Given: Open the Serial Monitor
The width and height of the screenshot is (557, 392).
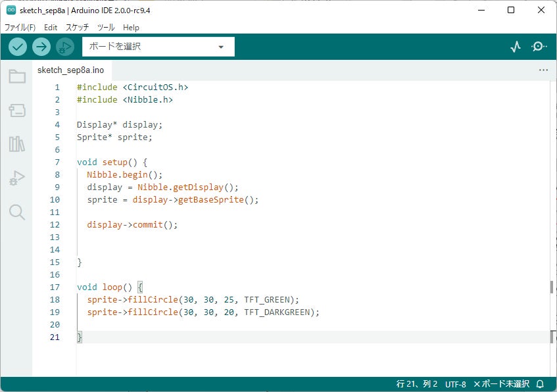Looking at the screenshot, I should click(x=539, y=47).
